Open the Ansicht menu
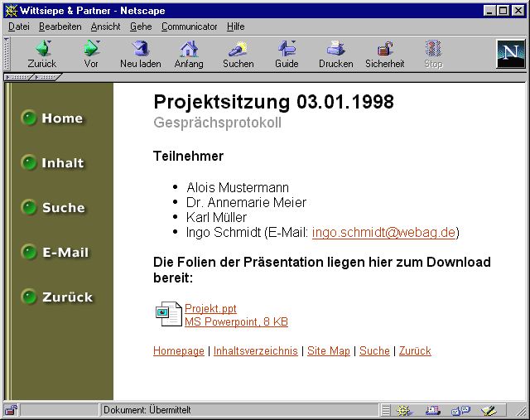 point(105,27)
